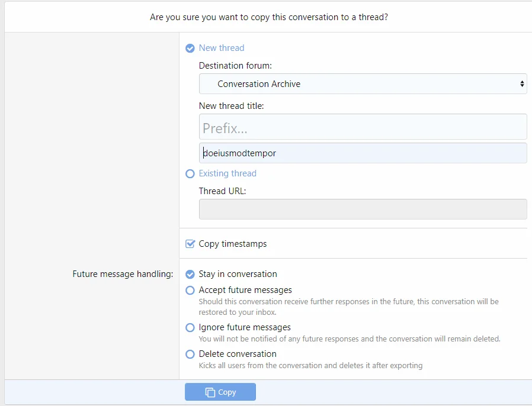Viewport: 532px width, 406px height.
Task: Open the Conversation Archive forum dropdown
Action: click(363, 84)
